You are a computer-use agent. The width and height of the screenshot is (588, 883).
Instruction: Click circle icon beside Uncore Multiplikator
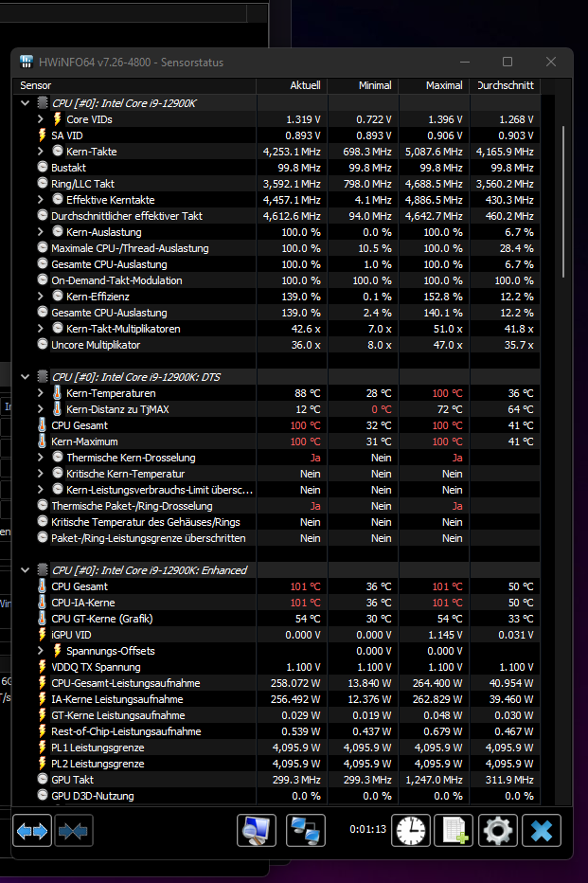(43, 344)
